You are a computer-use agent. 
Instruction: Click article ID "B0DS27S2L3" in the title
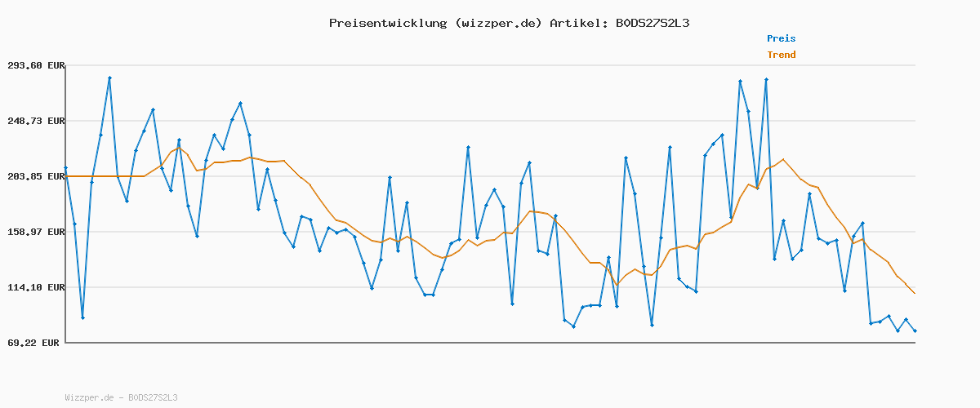[x=648, y=23]
